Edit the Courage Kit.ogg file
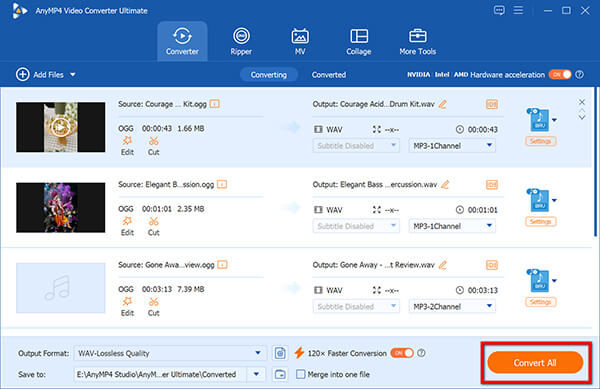The image size is (600, 389). (x=127, y=146)
